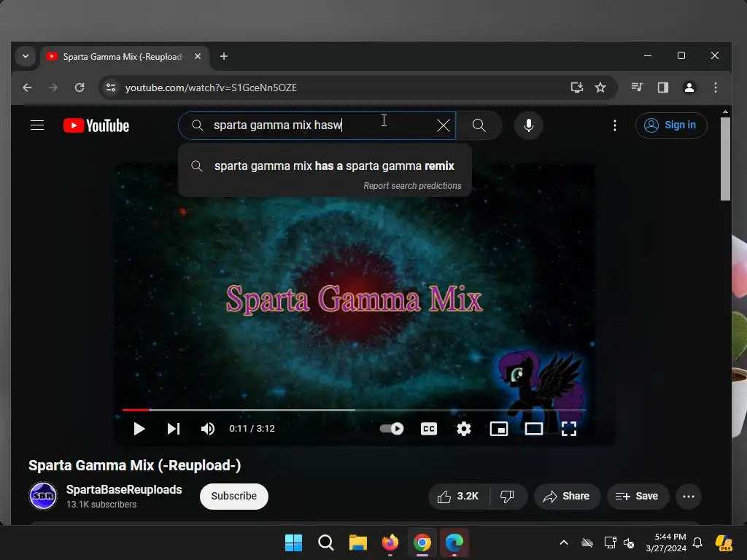747x560 pixels.
Task: Select the Sparta Gamma Mix tab
Action: coord(123,57)
